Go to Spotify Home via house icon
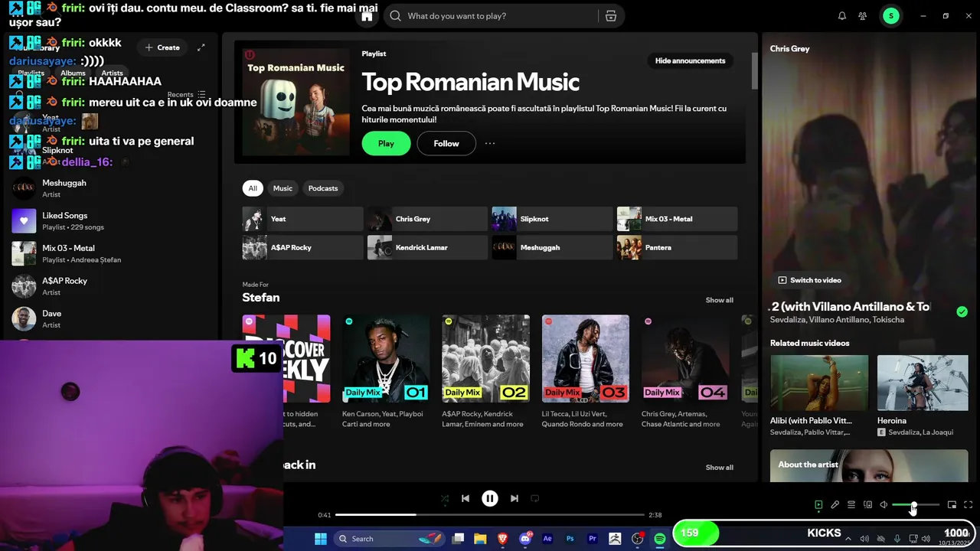 367,16
